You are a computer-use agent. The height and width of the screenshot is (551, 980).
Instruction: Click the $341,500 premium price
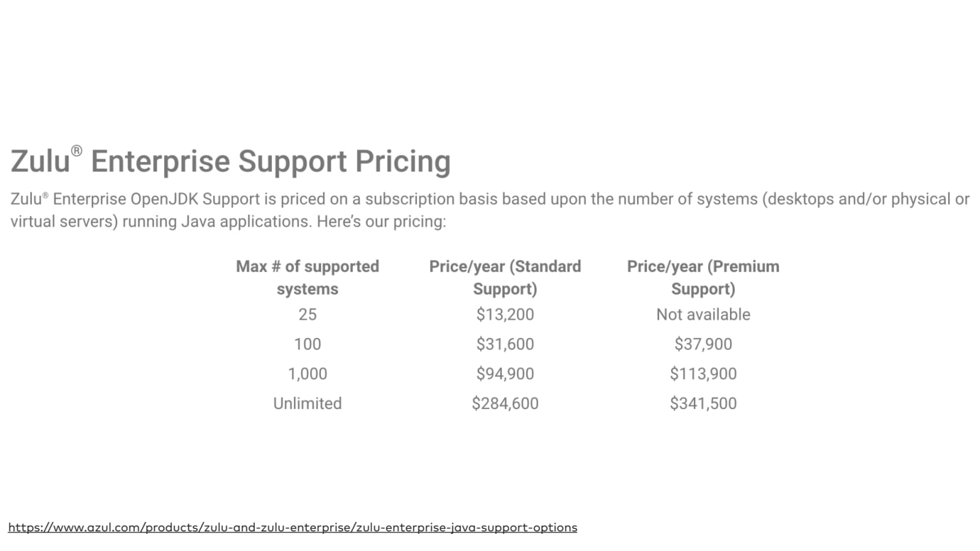click(703, 403)
